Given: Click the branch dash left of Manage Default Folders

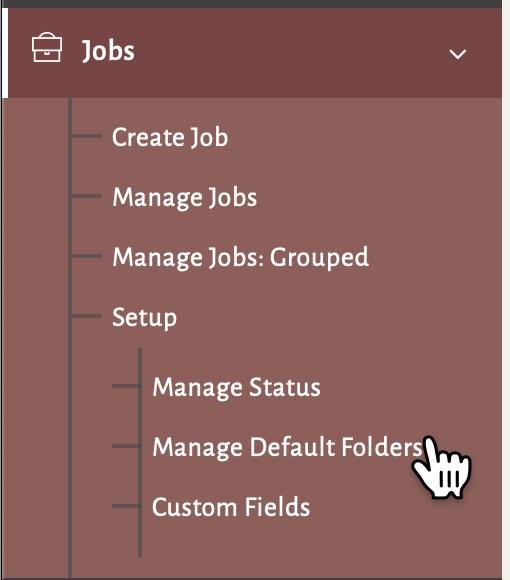Looking at the screenshot, I should click(125, 446).
